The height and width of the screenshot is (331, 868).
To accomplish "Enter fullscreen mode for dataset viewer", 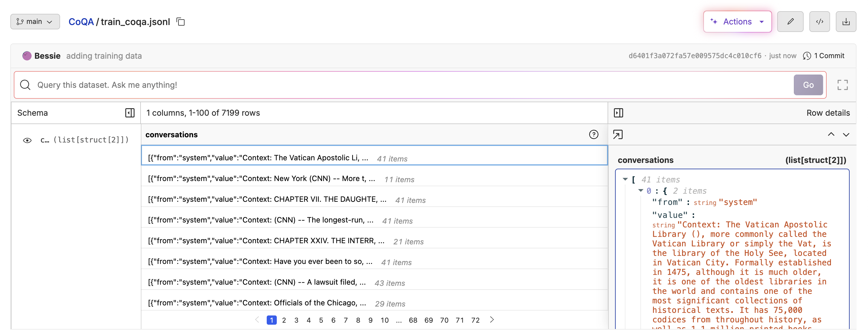I will 842,85.
